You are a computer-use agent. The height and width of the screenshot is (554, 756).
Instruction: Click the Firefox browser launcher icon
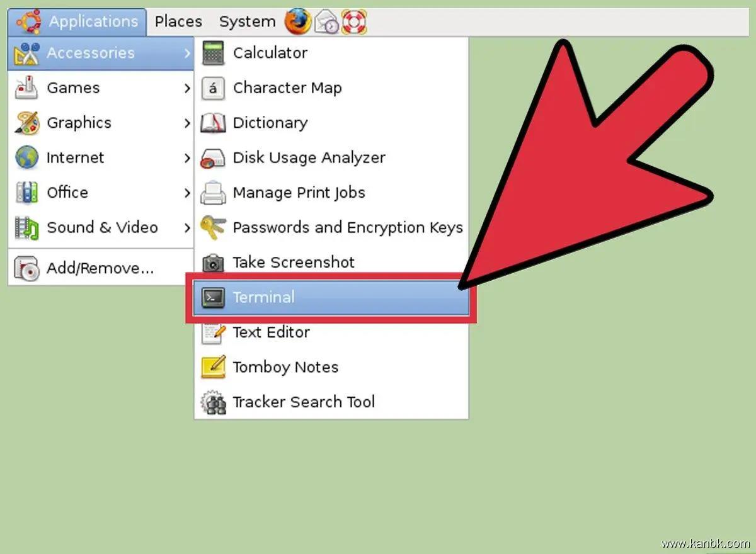[297, 22]
